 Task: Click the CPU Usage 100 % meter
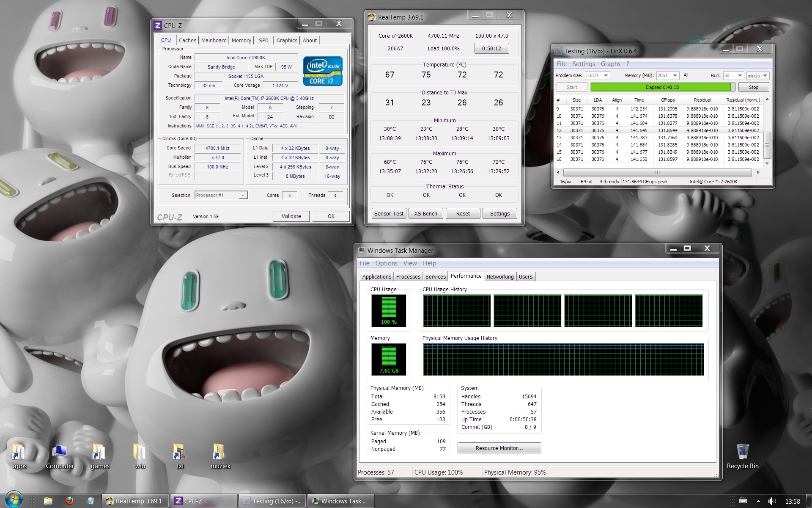(388, 311)
